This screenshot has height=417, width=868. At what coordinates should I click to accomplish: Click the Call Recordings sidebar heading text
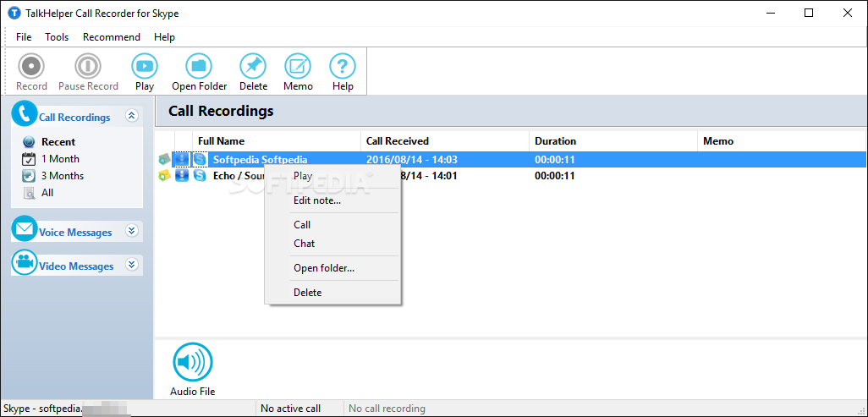(x=74, y=118)
